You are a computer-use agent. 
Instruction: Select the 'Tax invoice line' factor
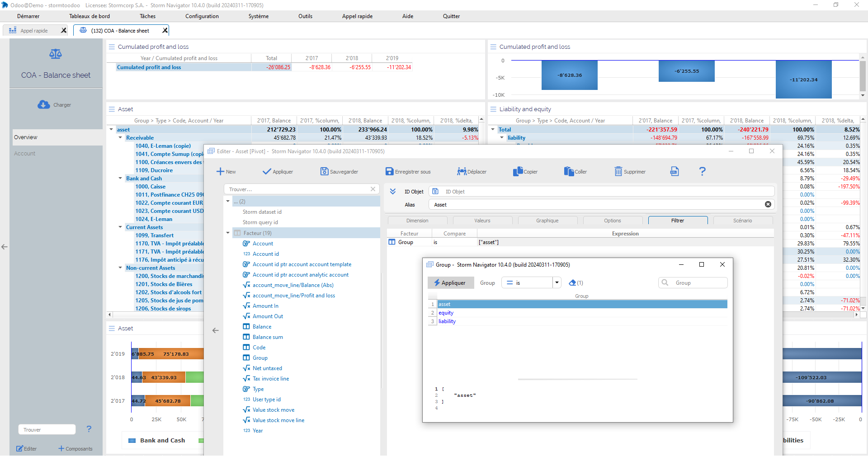click(x=271, y=379)
